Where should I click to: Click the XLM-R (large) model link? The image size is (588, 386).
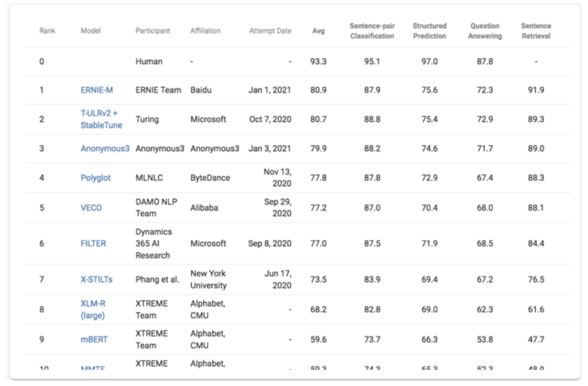(93, 309)
